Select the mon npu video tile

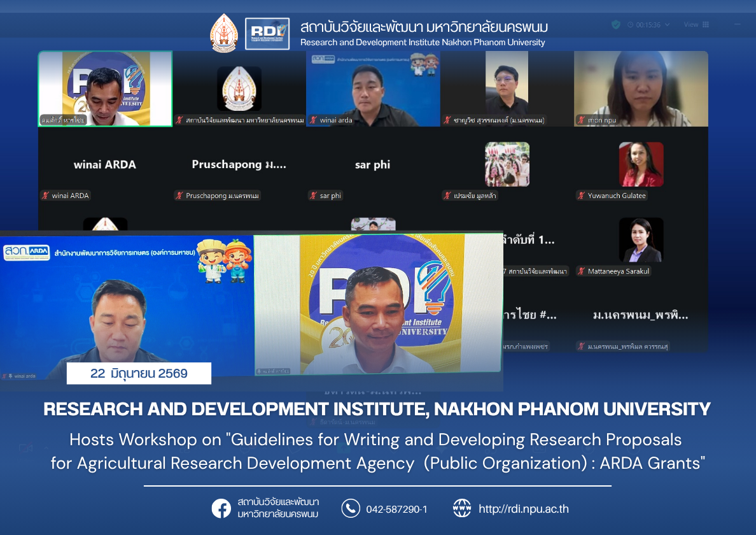pos(641,89)
